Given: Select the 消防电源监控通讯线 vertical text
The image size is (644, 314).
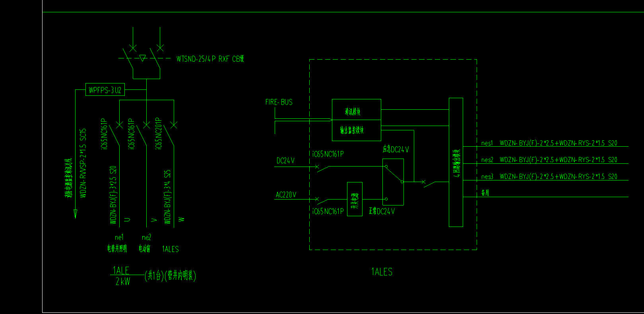Looking at the screenshot, I should 69,178.
